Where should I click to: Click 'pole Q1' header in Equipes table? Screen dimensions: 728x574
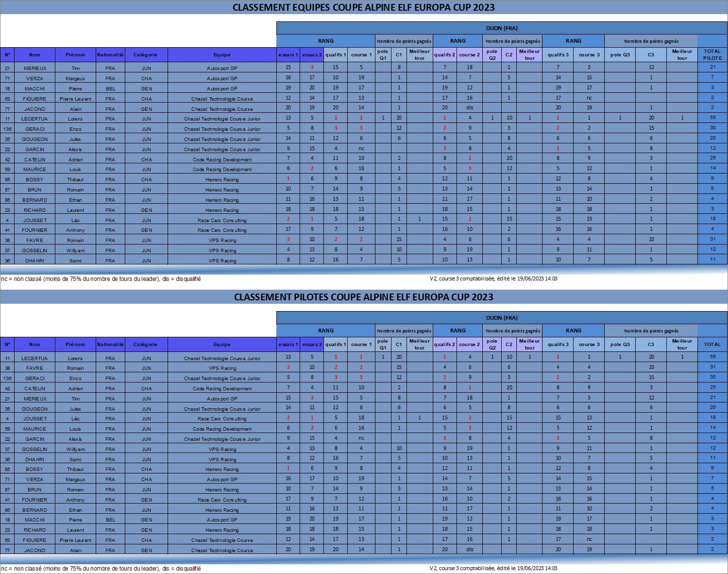pyautogui.click(x=383, y=54)
